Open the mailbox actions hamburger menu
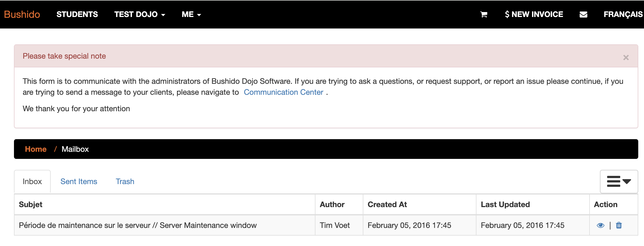 619,182
